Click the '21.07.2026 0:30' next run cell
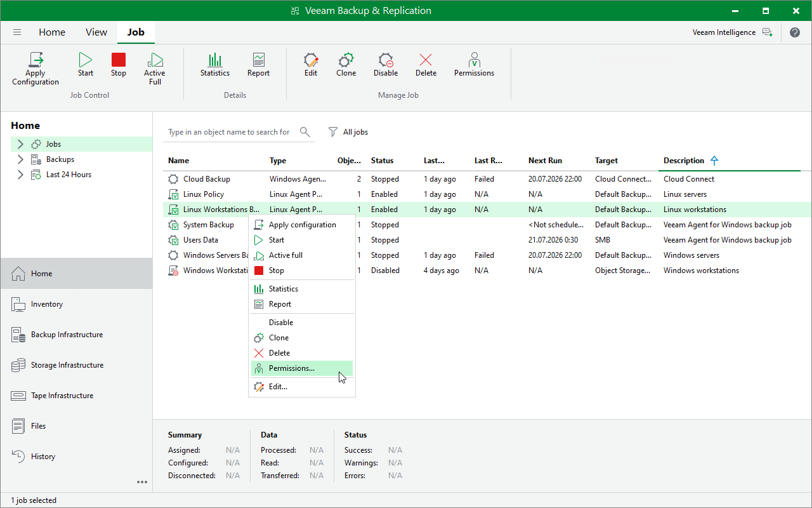Image resolution: width=812 pixels, height=508 pixels. [x=553, y=240]
